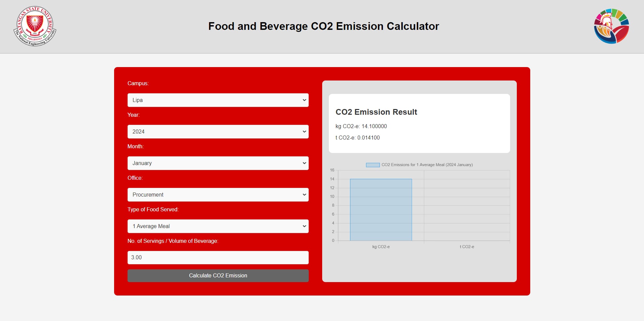Click the colorful Spartan helmet logo
Image resolution: width=644 pixels, height=321 pixels.
(x=611, y=26)
